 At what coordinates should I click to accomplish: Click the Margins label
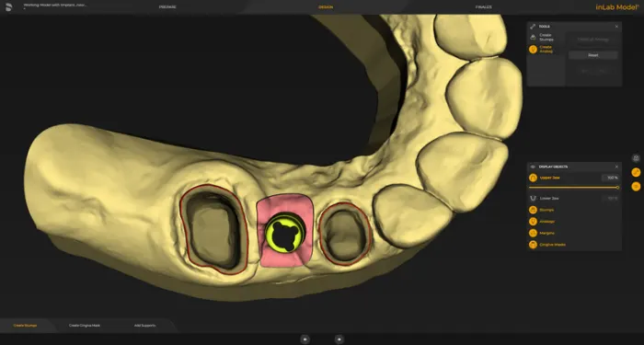[546, 233]
